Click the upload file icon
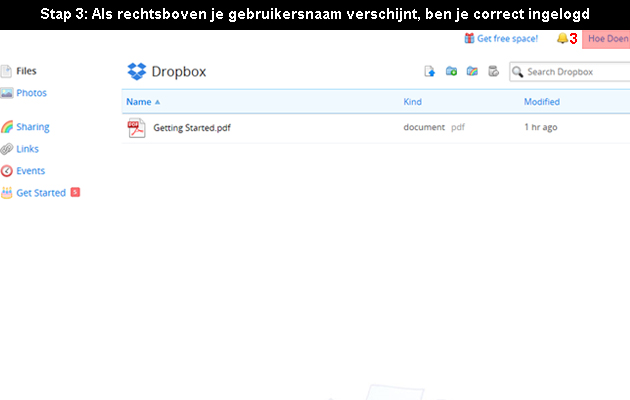This screenshot has height=400, width=630. point(430,71)
